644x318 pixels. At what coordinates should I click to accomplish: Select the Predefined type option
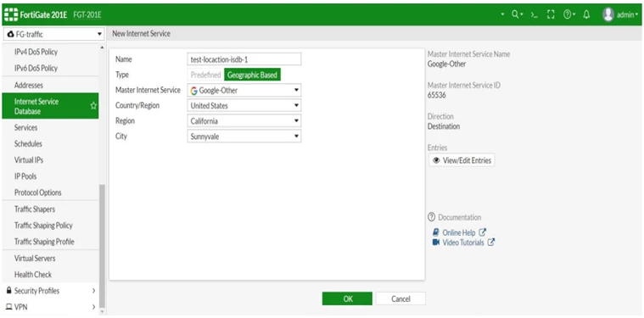(x=205, y=75)
